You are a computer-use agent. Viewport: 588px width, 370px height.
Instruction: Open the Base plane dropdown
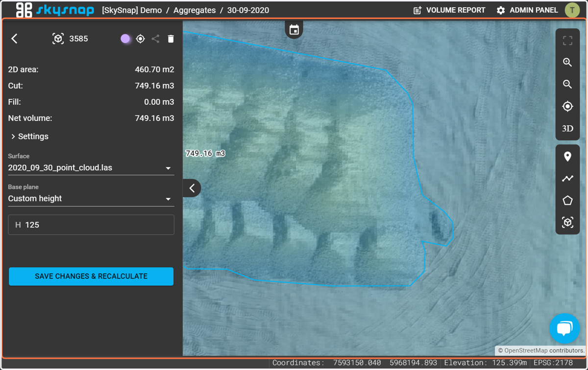coord(91,199)
